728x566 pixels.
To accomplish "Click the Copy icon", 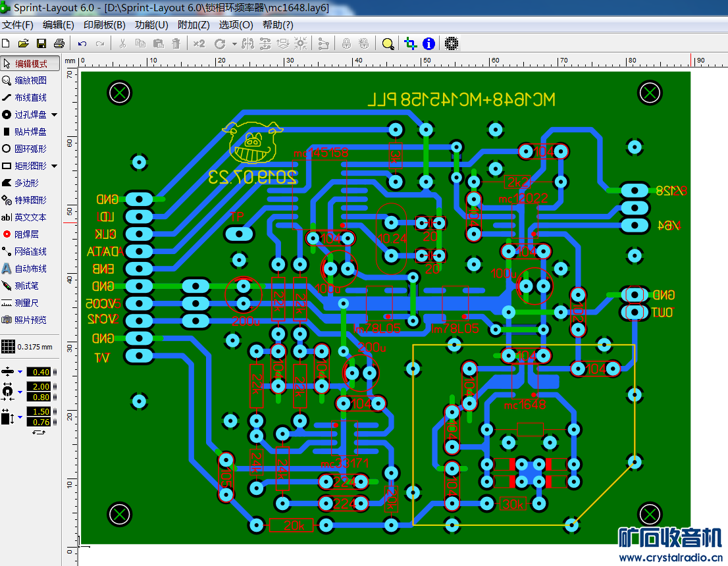I will pyautogui.click(x=140, y=43).
